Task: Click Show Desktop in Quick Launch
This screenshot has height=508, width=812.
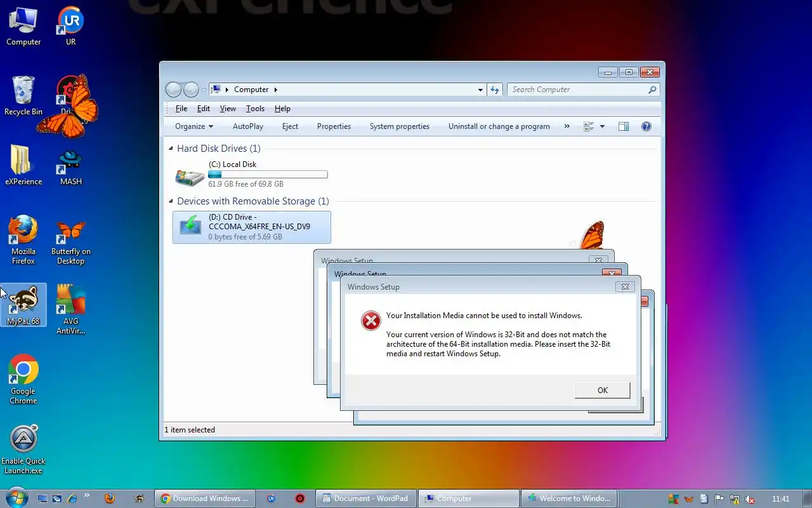Action: 43,498
